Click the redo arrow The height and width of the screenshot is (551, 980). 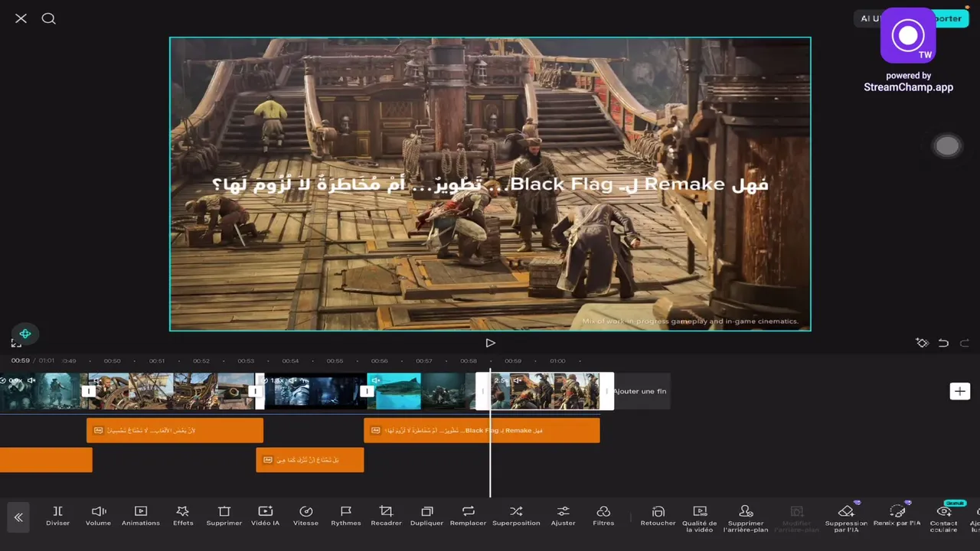965,343
